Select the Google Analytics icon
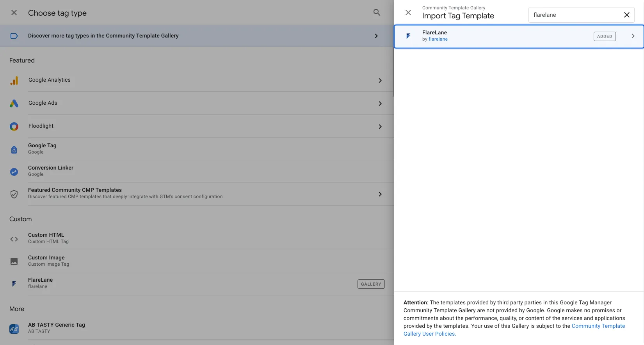644x345 pixels. click(14, 80)
